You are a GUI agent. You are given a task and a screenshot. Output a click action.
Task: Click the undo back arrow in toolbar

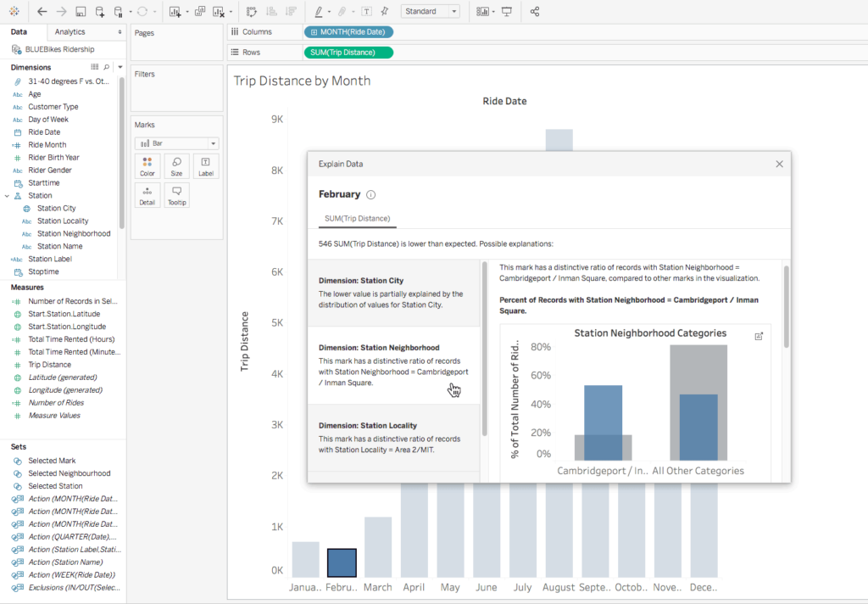pyautogui.click(x=42, y=12)
